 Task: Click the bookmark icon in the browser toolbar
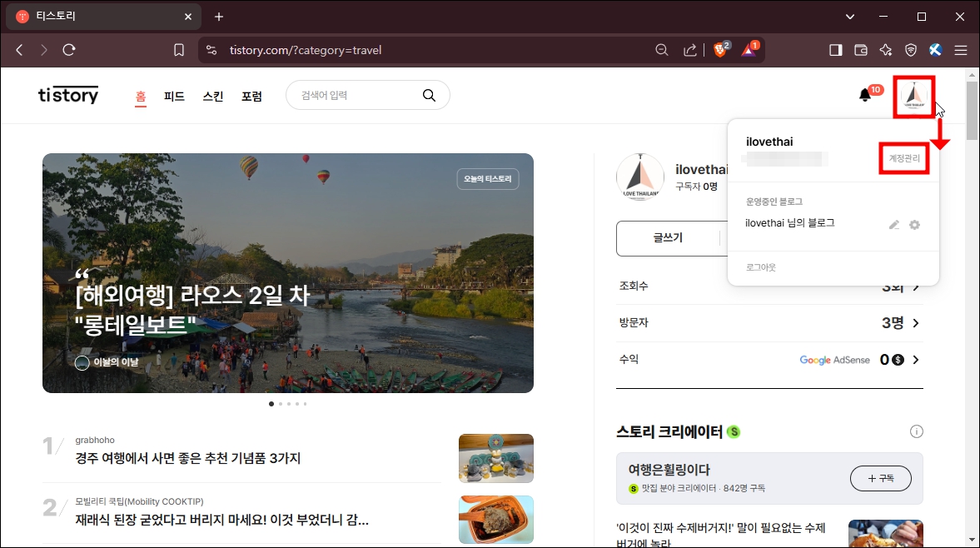(178, 49)
